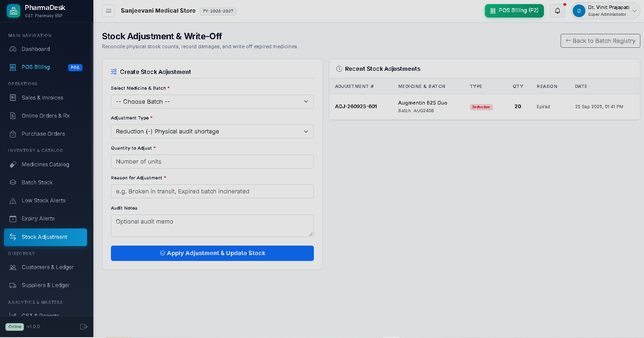Screen dimensions: 644x338
Task: Open the Adjustment Type dropdown
Action: click(x=212, y=132)
